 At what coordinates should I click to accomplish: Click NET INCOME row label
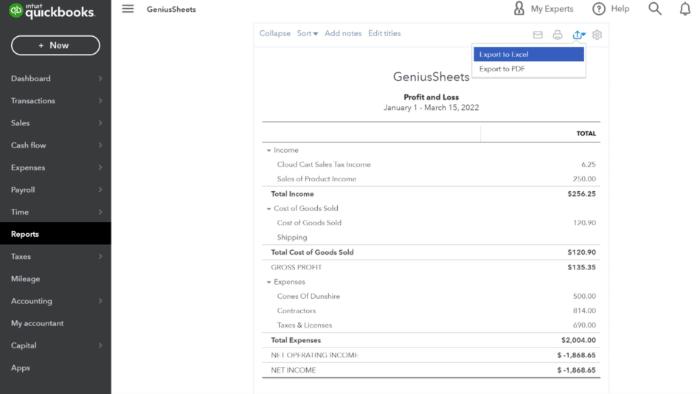(293, 370)
